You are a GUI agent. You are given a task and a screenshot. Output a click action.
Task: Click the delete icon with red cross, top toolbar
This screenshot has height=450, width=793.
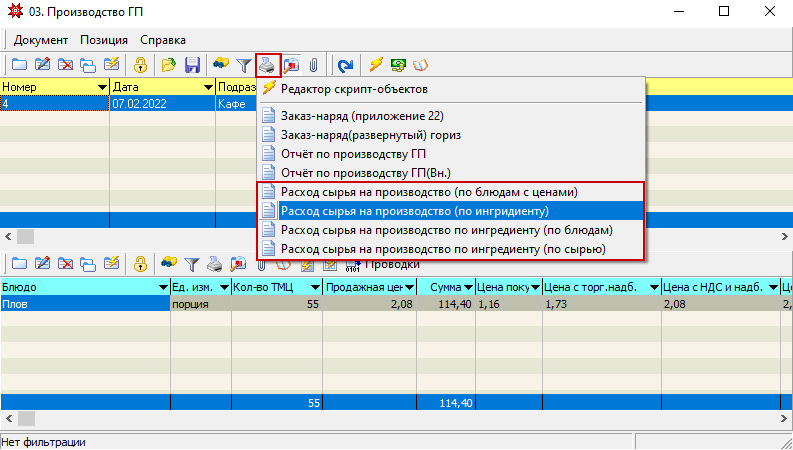(x=66, y=65)
